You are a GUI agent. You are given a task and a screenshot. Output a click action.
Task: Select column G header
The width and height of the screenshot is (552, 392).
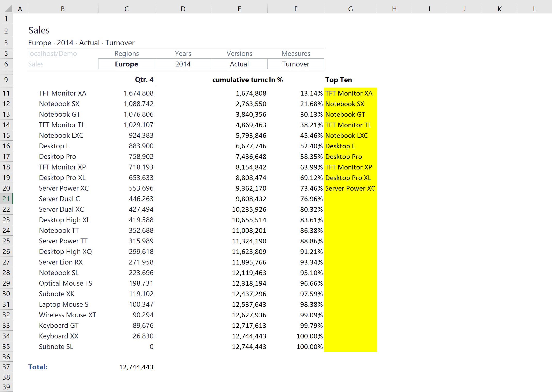(350, 9)
